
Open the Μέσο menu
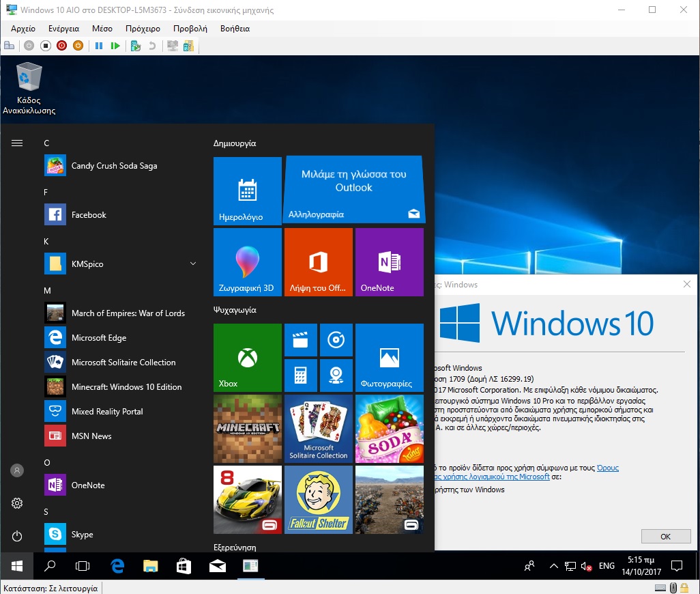[102, 29]
